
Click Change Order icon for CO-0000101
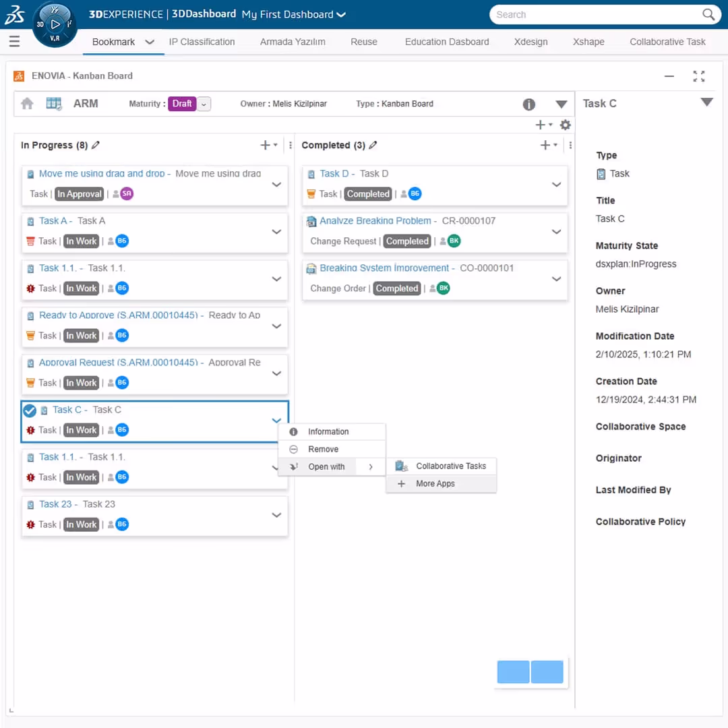pos(311,268)
